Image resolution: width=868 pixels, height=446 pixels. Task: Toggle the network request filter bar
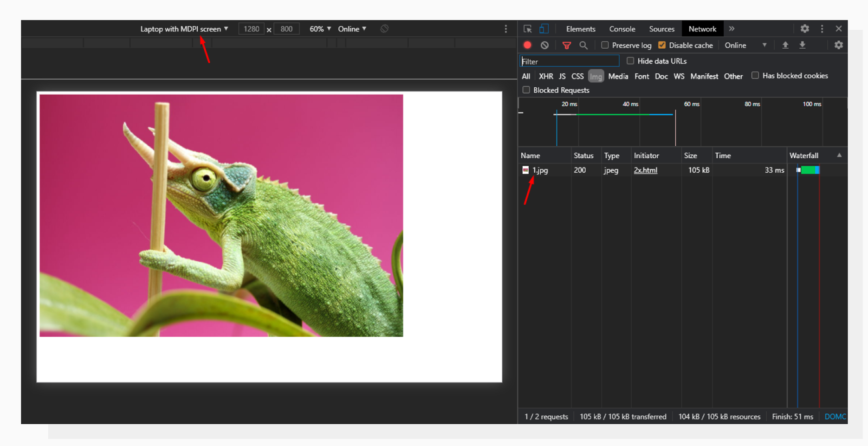tap(567, 45)
